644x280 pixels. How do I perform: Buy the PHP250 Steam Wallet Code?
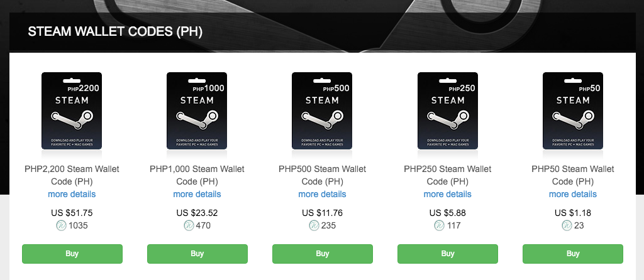click(448, 254)
